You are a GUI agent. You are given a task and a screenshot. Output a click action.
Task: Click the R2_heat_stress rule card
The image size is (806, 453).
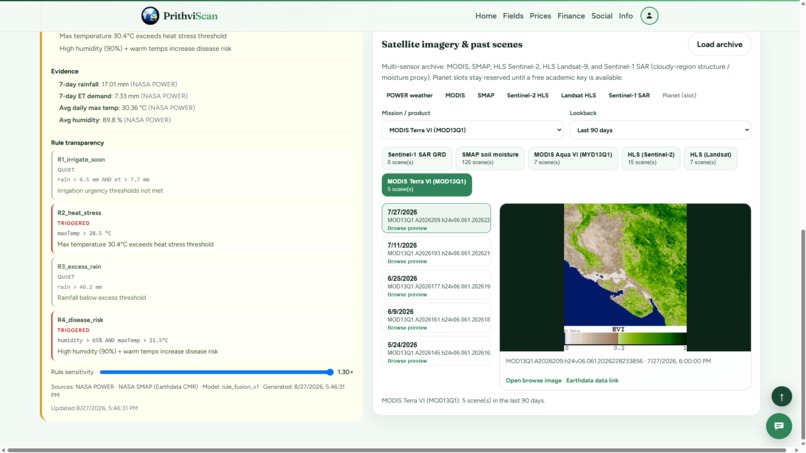click(202, 228)
